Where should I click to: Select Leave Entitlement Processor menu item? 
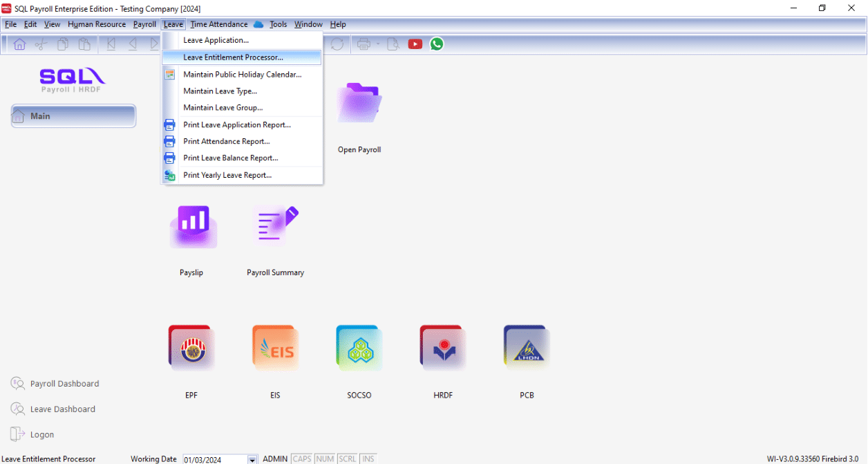click(233, 57)
